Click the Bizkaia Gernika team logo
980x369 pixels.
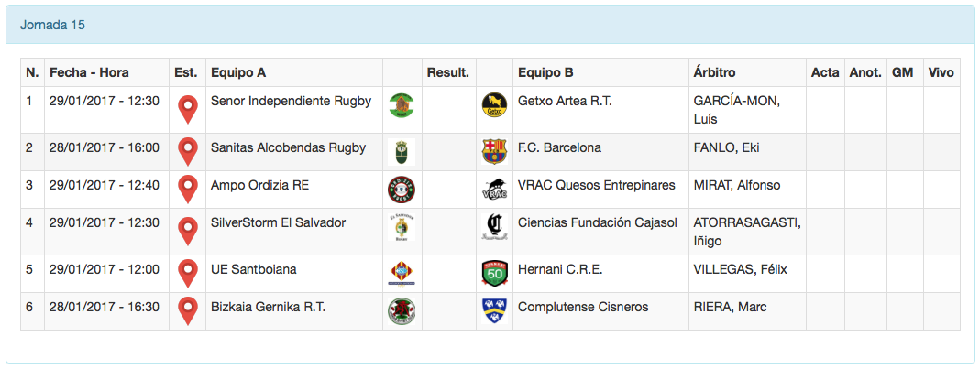click(x=402, y=310)
